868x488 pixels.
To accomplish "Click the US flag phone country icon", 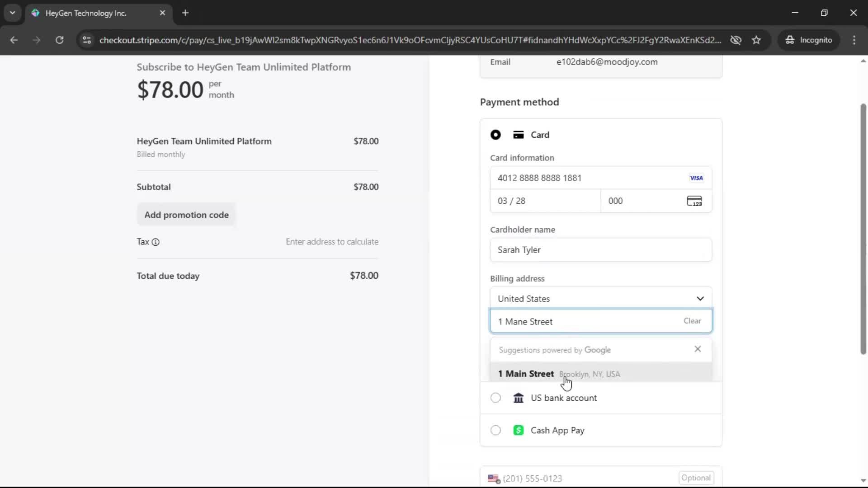I will [494, 479].
